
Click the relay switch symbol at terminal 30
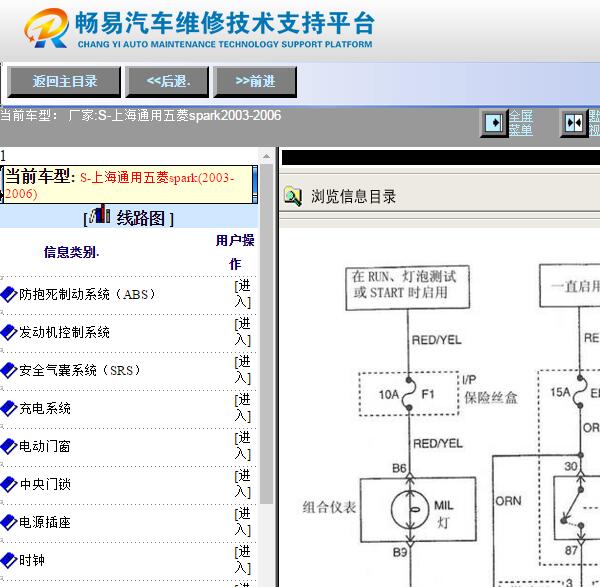pos(573,506)
